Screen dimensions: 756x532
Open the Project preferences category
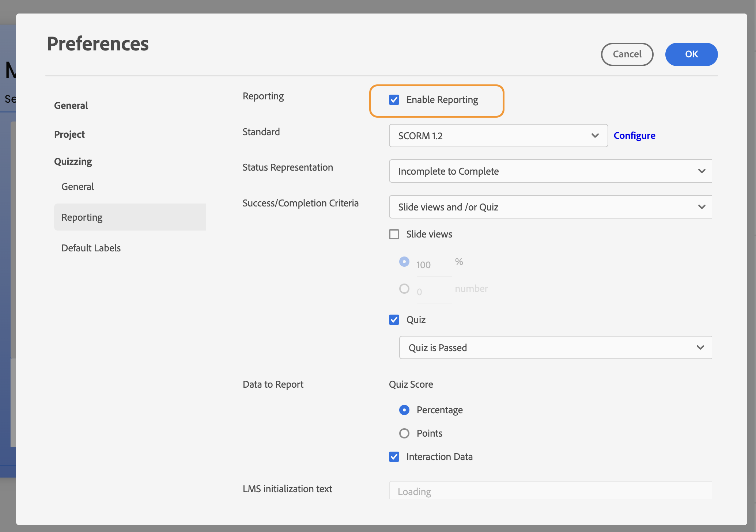69,134
